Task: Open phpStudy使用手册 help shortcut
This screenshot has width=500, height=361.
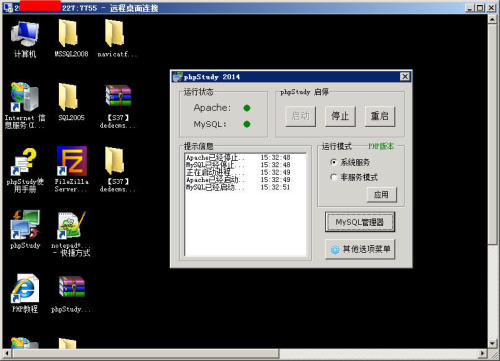Action: [24, 162]
